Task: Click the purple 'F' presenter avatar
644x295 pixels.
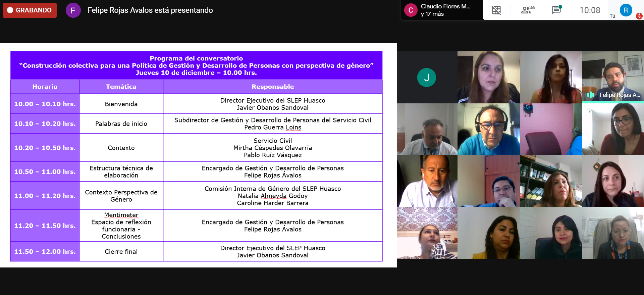Action: [x=73, y=10]
